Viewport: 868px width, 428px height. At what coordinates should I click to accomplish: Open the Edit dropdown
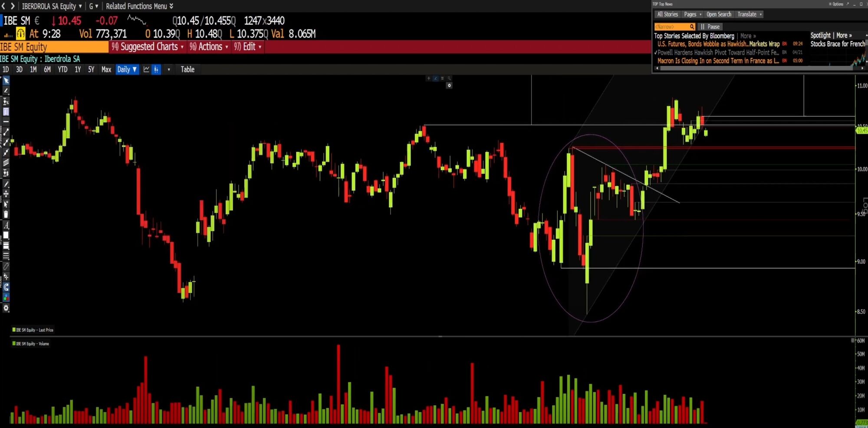[248, 47]
